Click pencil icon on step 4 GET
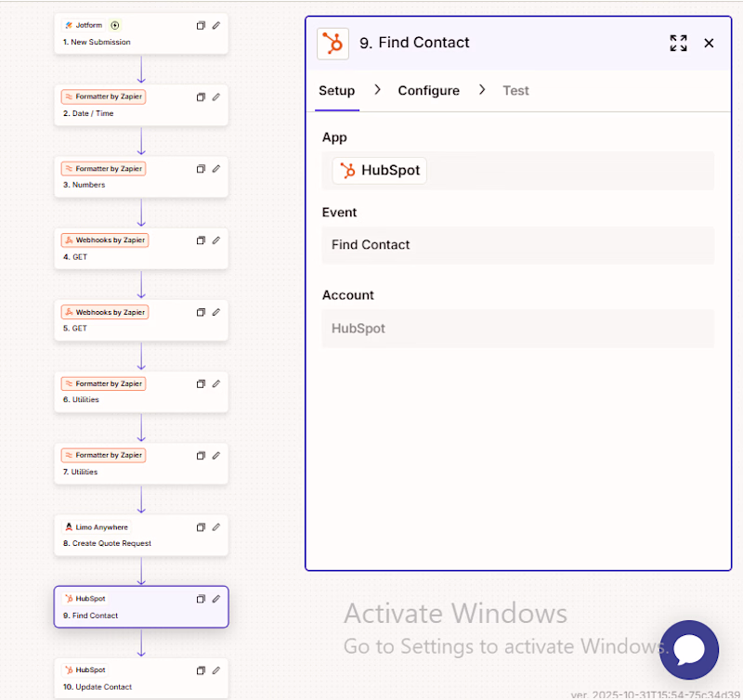The height and width of the screenshot is (700, 743). pos(216,240)
